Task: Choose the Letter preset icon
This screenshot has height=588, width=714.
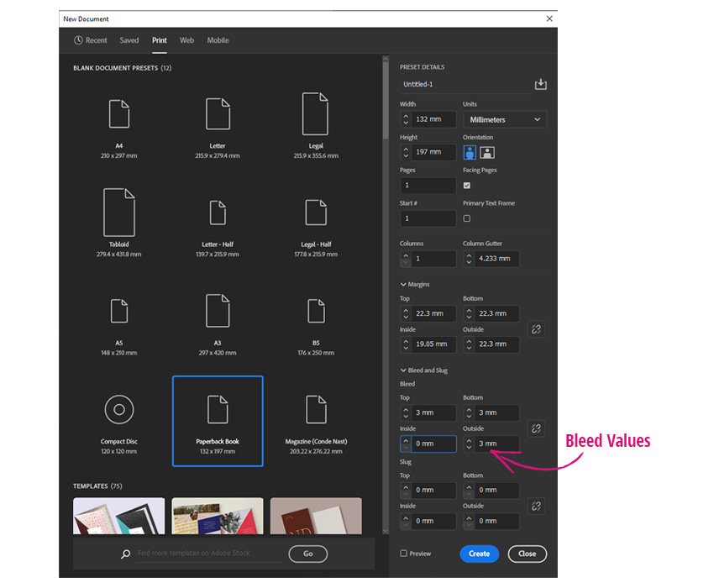Action: [218, 113]
